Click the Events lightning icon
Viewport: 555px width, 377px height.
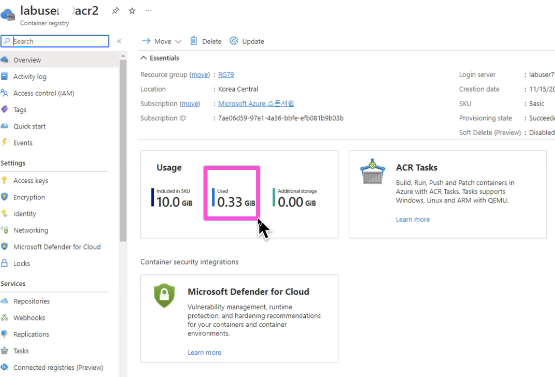[5, 142]
